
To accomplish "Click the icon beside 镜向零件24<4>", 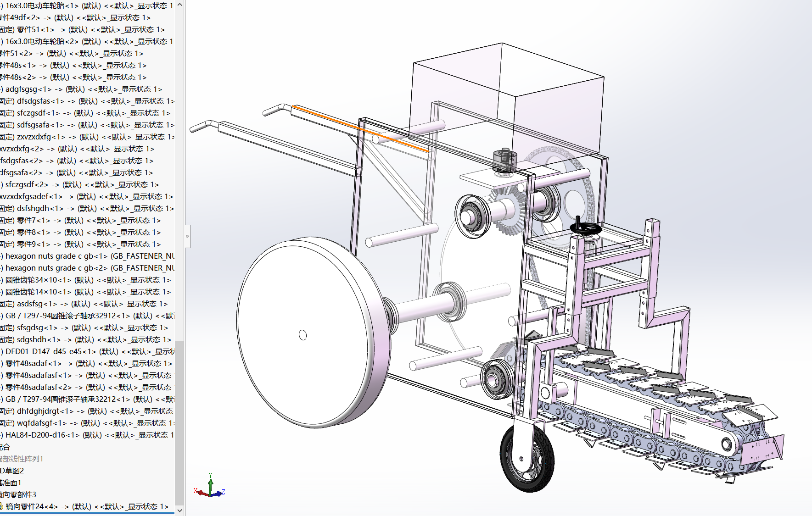I will (x=1, y=506).
